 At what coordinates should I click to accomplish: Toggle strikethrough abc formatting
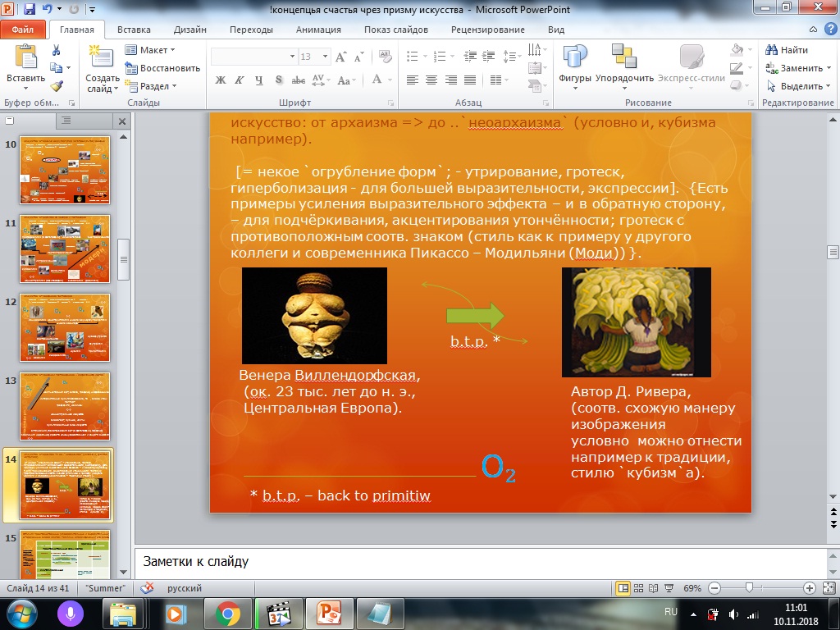point(299,80)
